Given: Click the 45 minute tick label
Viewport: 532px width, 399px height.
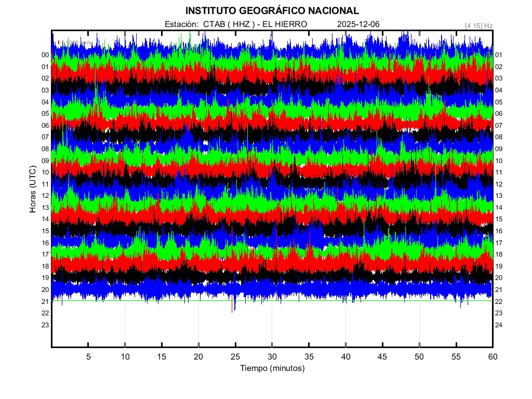Looking at the screenshot, I should point(382,357).
